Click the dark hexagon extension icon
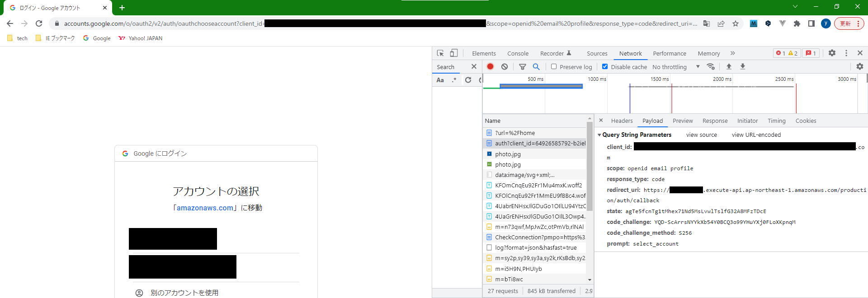Viewport: 868px width, 298px height. point(768,23)
